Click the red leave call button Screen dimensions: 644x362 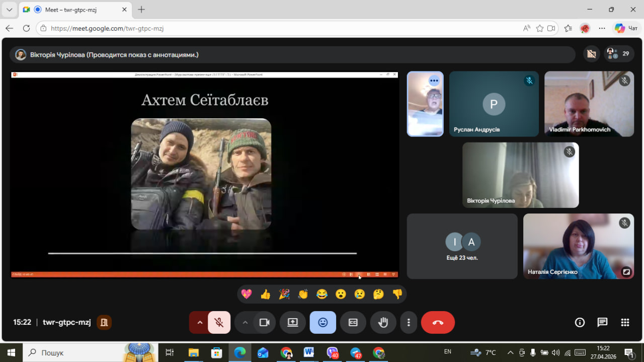coord(438,323)
